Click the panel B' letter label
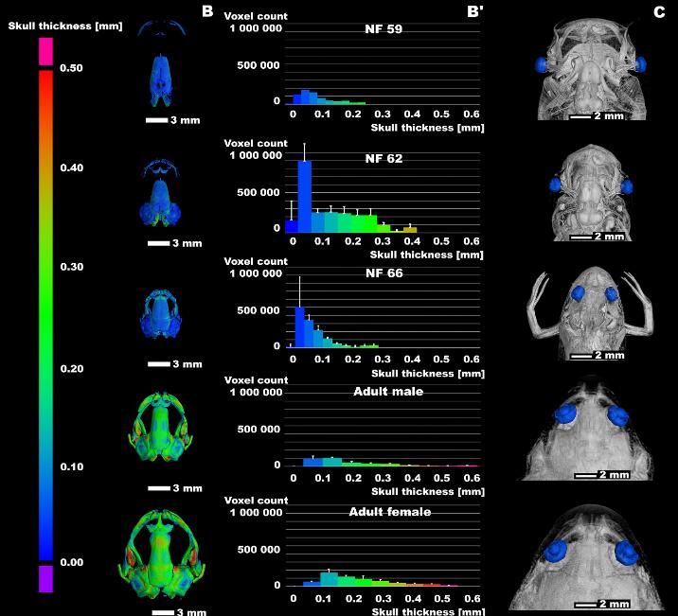 (473, 11)
